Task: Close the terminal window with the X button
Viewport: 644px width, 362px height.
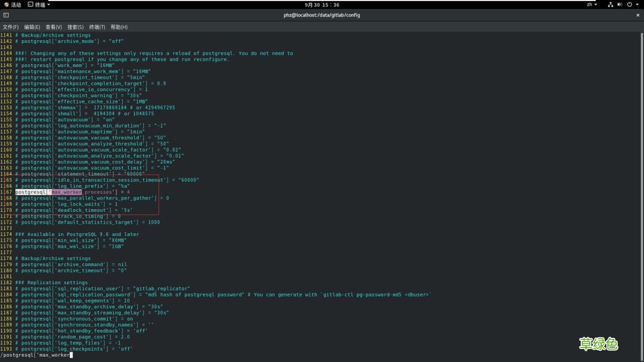Action: (638, 15)
